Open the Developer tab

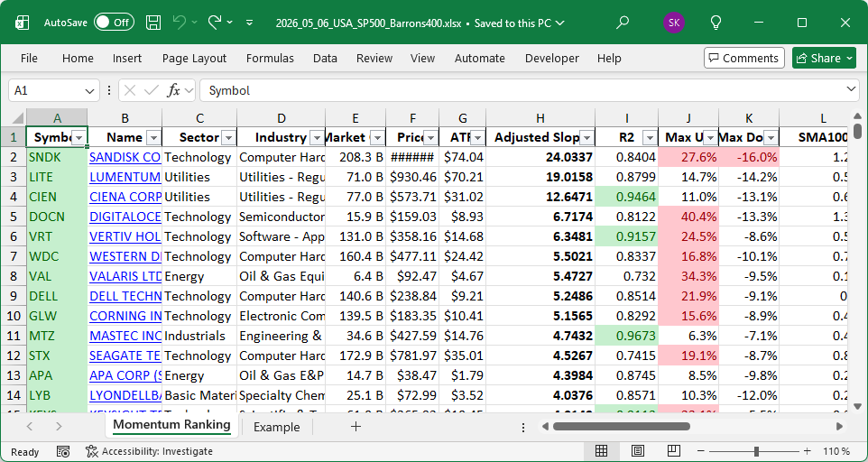[552, 58]
